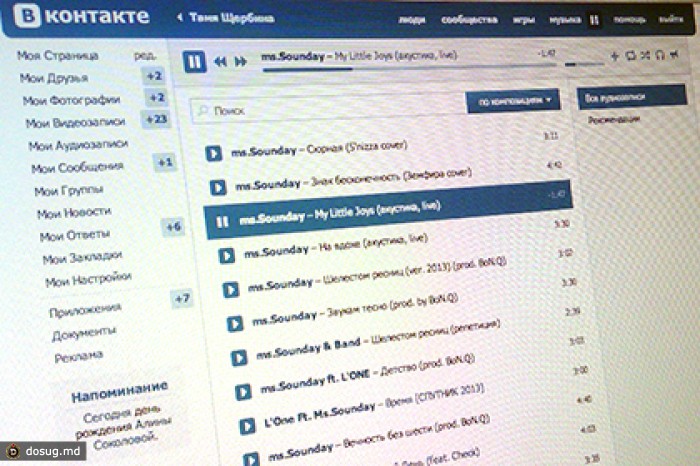Open Мои Видеозаписи in sidebar

click(x=75, y=123)
